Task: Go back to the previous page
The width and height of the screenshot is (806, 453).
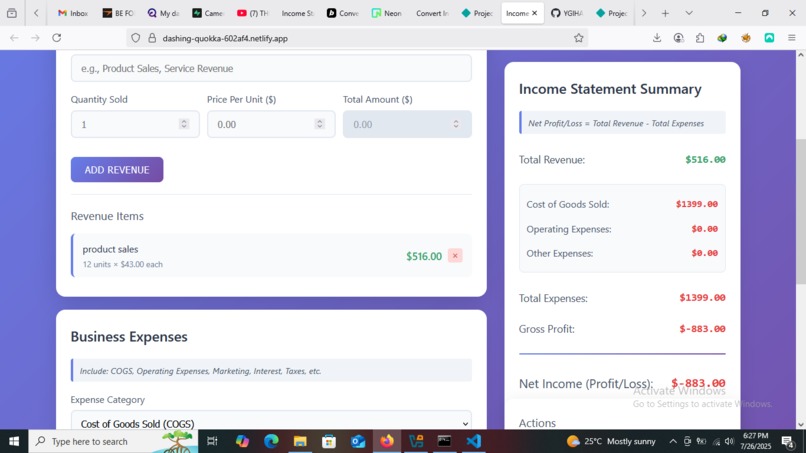Action: 14,38
